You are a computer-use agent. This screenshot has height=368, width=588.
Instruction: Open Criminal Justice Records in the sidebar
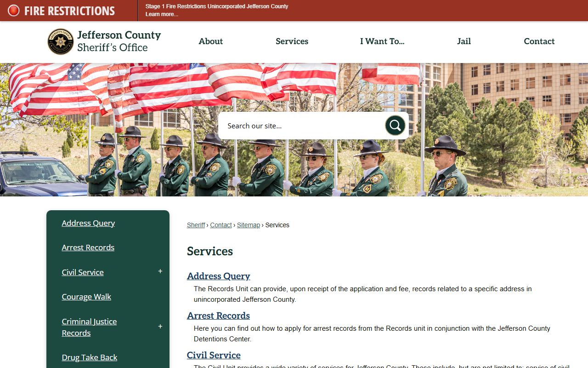(89, 327)
